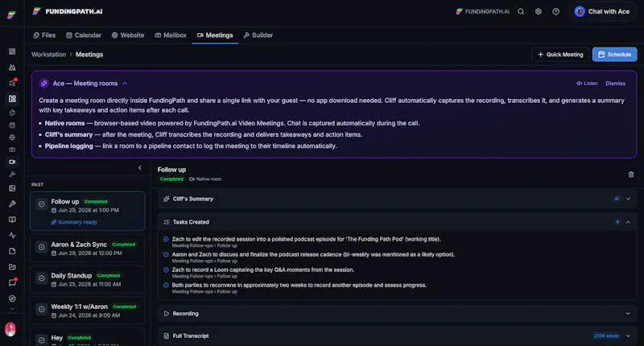644x346 pixels.
Task: Open the open-book icon in sidebar
Action: (x=12, y=220)
